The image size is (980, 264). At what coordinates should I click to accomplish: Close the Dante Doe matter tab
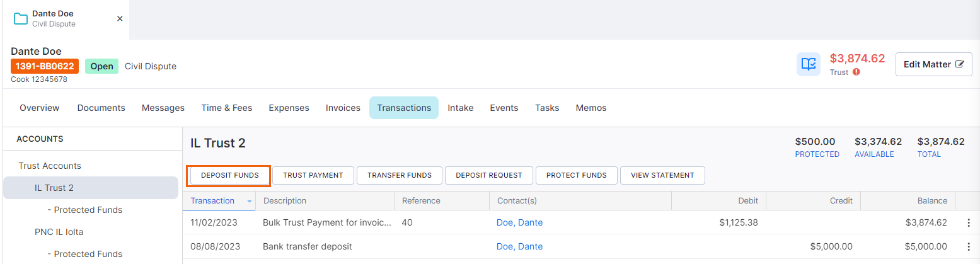[x=120, y=19]
